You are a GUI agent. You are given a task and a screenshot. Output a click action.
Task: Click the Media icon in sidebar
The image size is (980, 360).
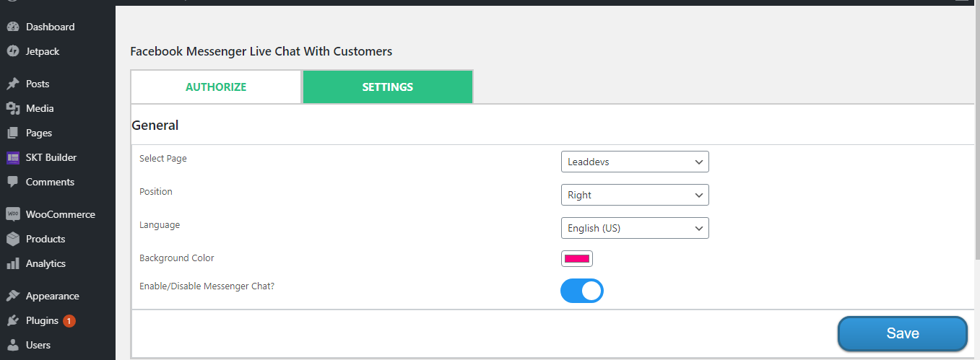pyautogui.click(x=12, y=108)
